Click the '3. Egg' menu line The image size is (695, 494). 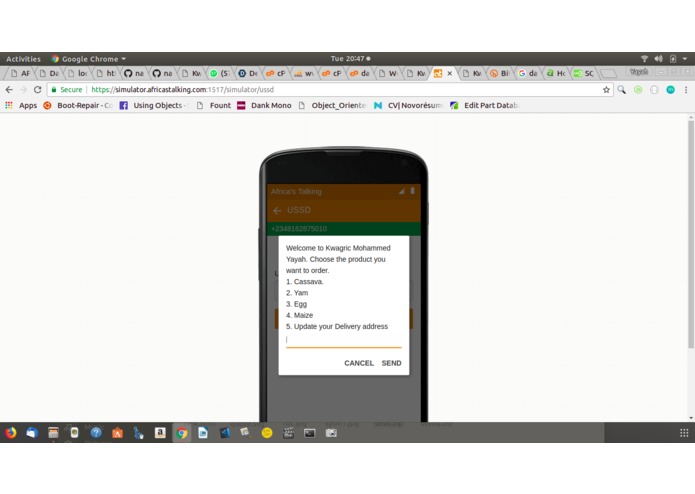[297, 304]
